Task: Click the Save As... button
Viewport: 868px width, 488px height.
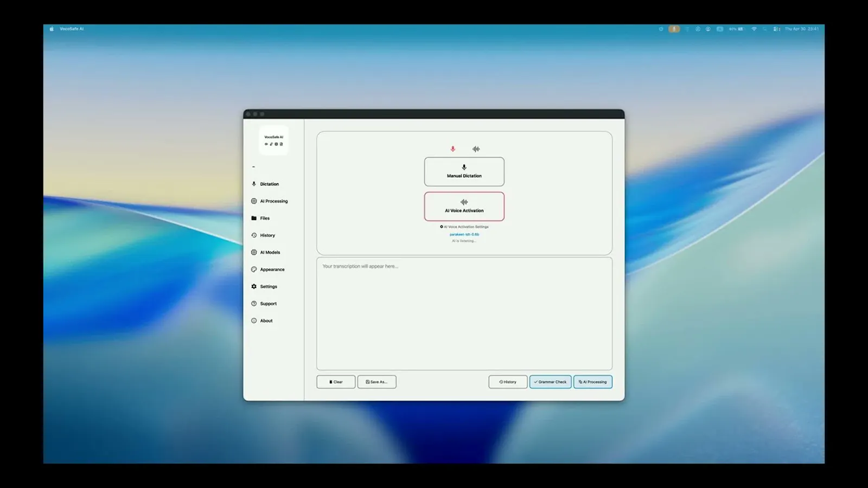Action: click(x=376, y=382)
